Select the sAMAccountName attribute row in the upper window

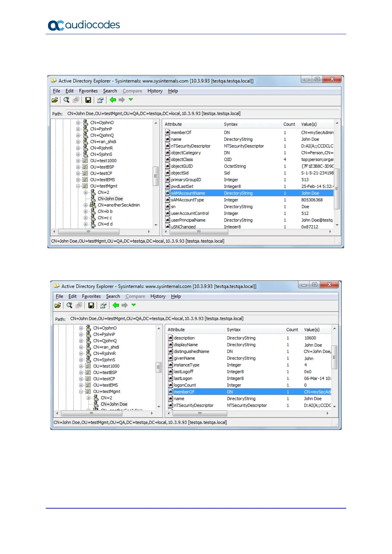click(x=188, y=193)
